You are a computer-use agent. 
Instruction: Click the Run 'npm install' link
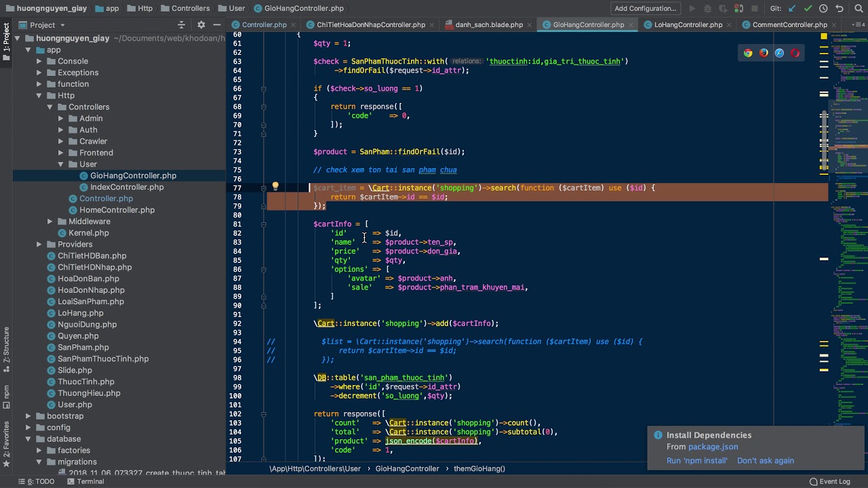pyautogui.click(x=696, y=460)
